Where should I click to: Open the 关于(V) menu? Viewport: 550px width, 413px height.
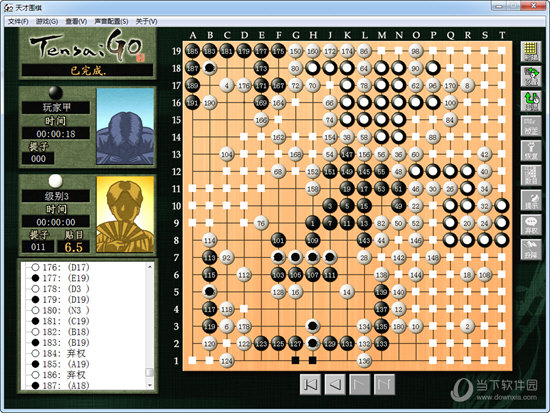(x=146, y=21)
